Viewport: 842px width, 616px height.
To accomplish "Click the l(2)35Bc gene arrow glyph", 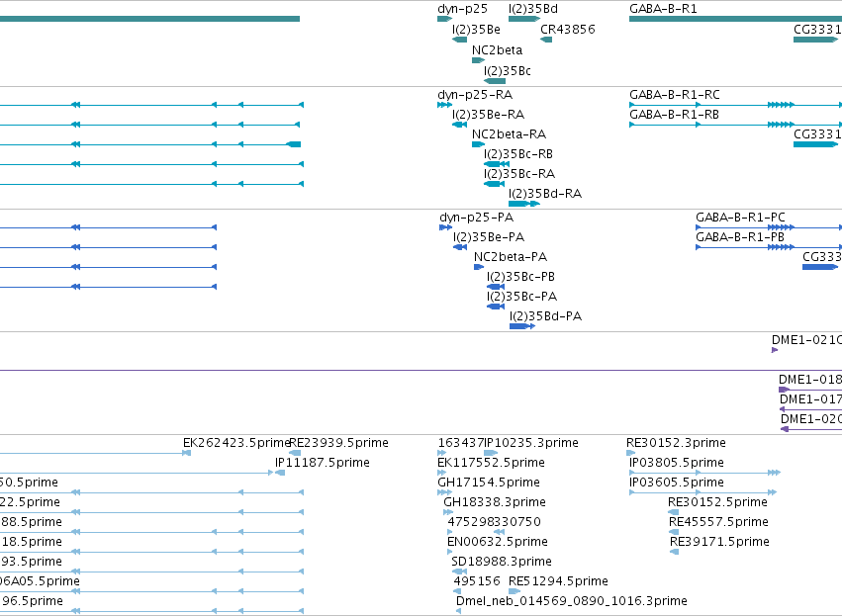I will [x=495, y=81].
